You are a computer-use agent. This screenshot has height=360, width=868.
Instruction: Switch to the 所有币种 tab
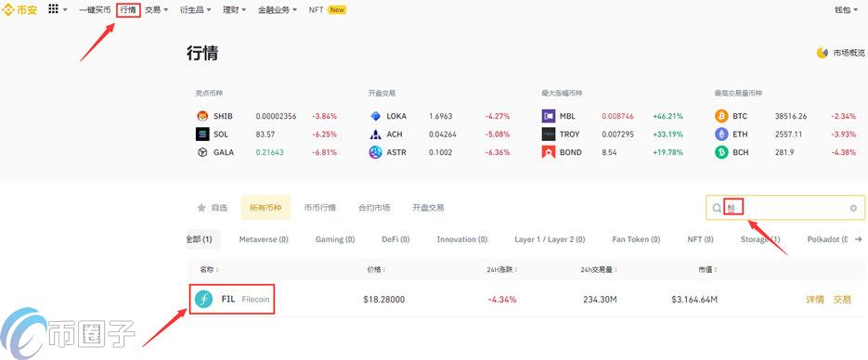pos(266,208)
